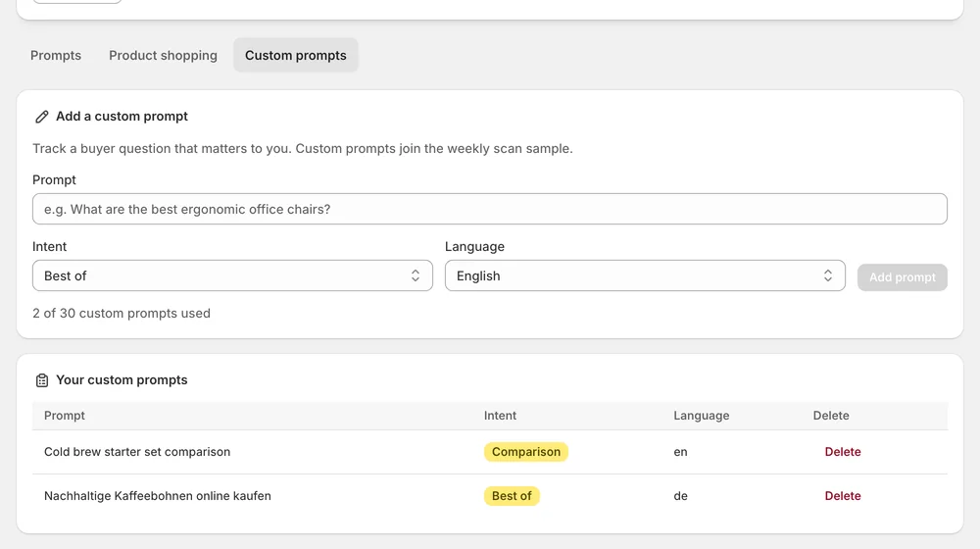
Task: Click the clipboard icon beside Your custom prompts
Action: click(x=42, y=380)
